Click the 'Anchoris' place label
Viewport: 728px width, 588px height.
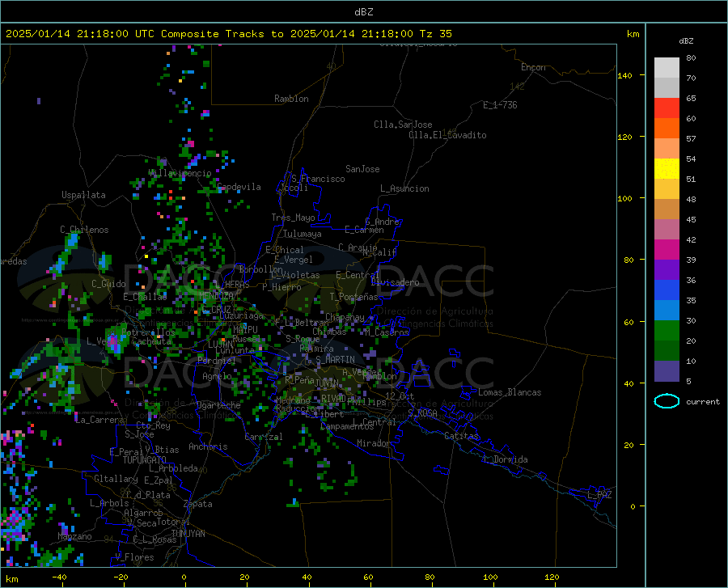point(208,446)
